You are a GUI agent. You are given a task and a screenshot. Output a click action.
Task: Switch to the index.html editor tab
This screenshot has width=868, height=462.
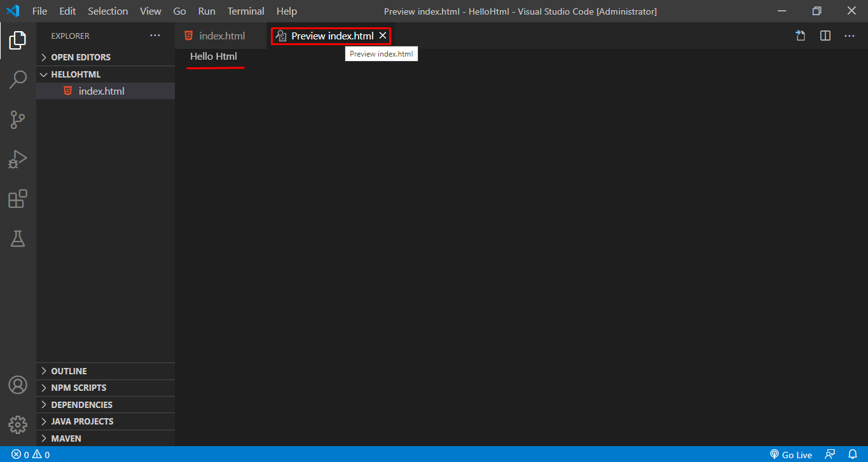coord(221,36)
